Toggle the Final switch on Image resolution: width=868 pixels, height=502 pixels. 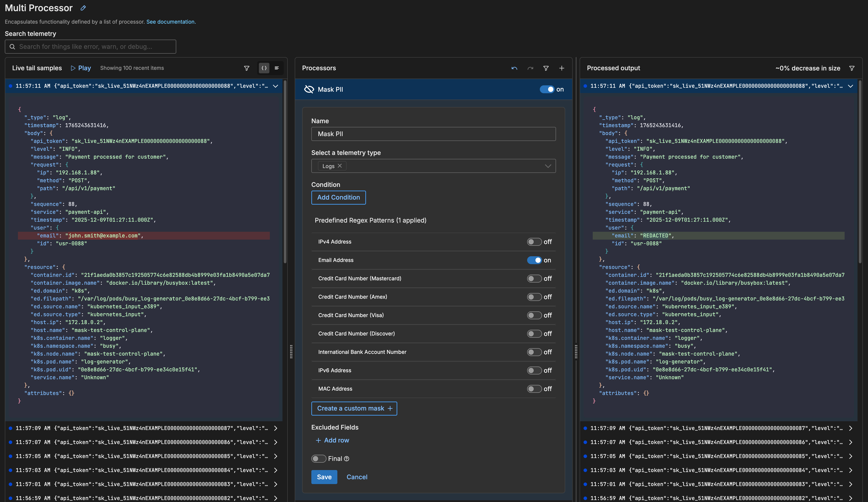318,458
